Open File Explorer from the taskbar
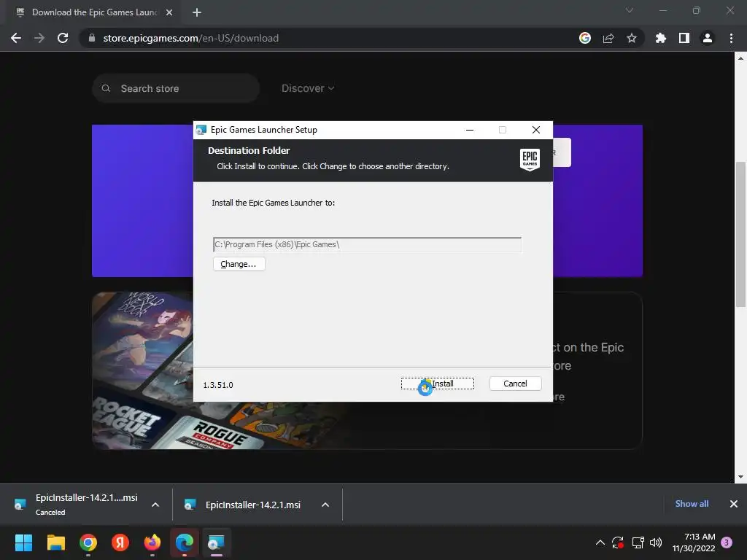747x560 pixels. click(x=55, y=542)
